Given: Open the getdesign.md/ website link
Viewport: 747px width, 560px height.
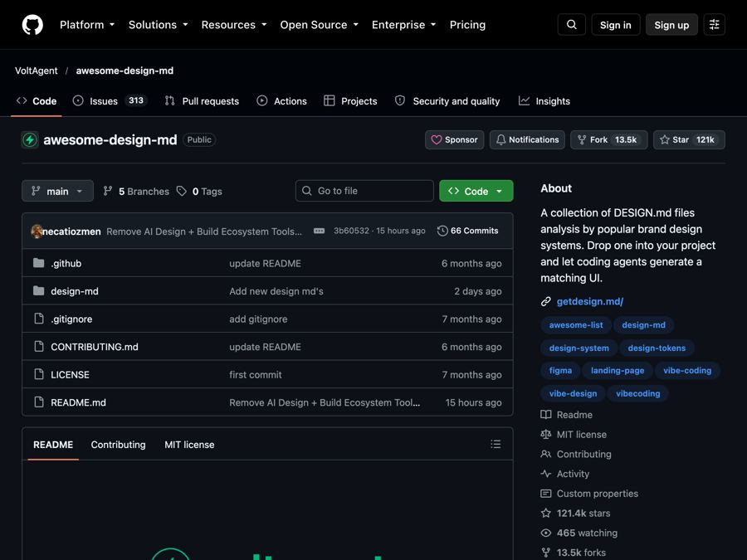Looking at the screenshot, I should click(x=590, y=301).
